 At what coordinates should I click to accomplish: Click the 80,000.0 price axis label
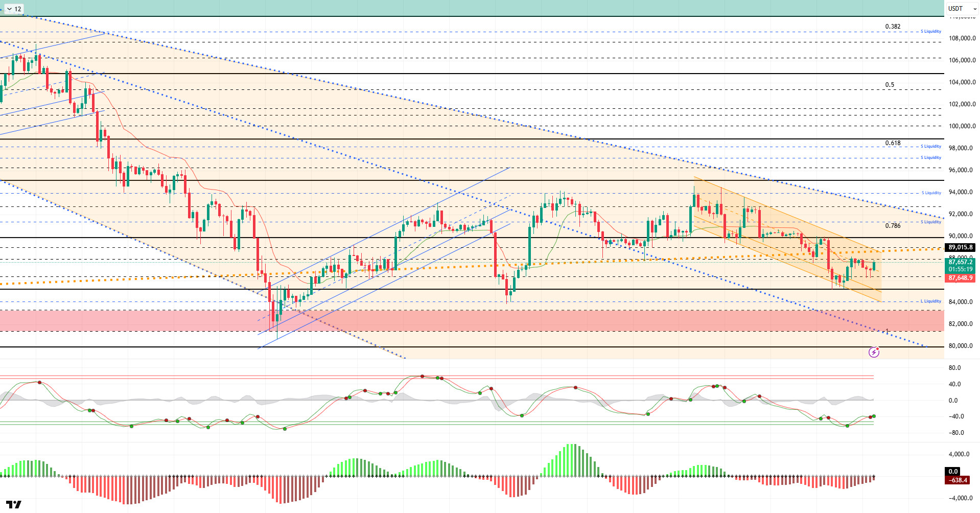click(x=962, y=346)
